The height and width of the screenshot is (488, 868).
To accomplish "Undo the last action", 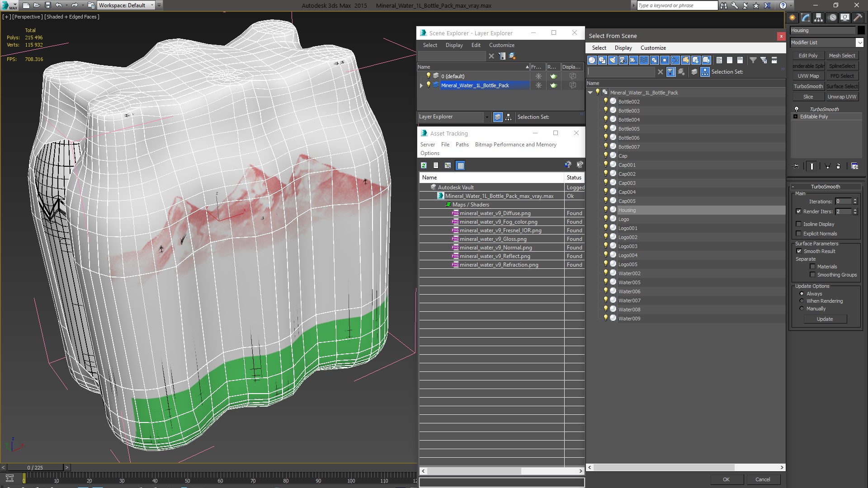I will 59,5.
